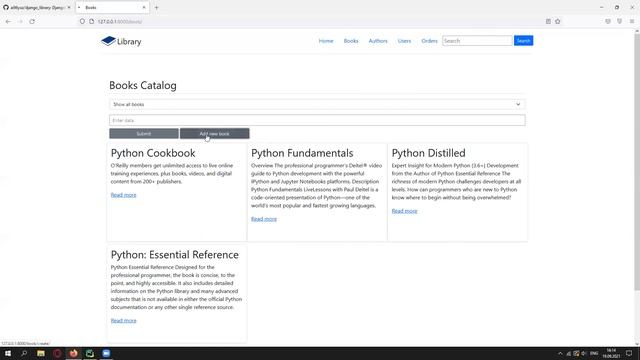The height and width of the screenshot is (360, 640).
Task: Open Authors in navbar
Action: click(x=378, y=41)
